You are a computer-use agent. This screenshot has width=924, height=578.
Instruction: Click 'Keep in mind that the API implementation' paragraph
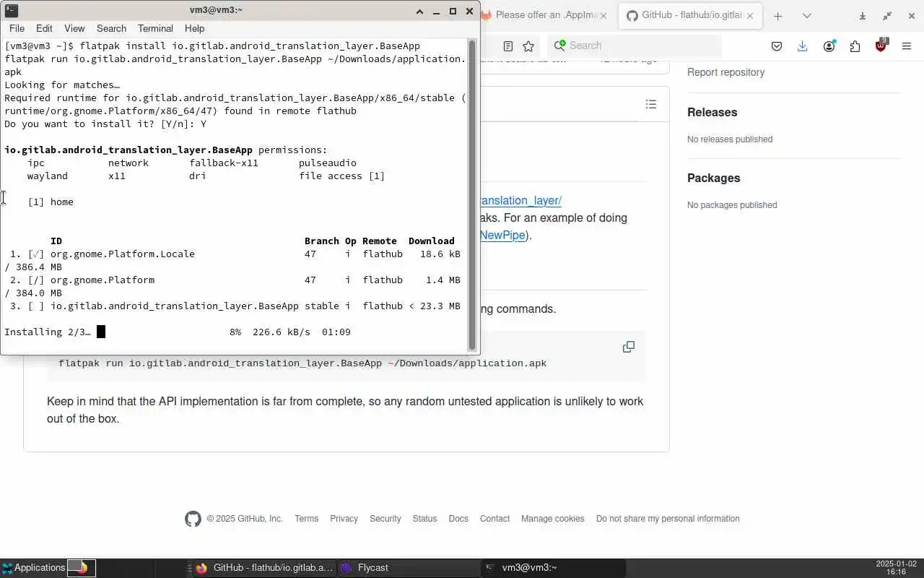tap(345, 410)
